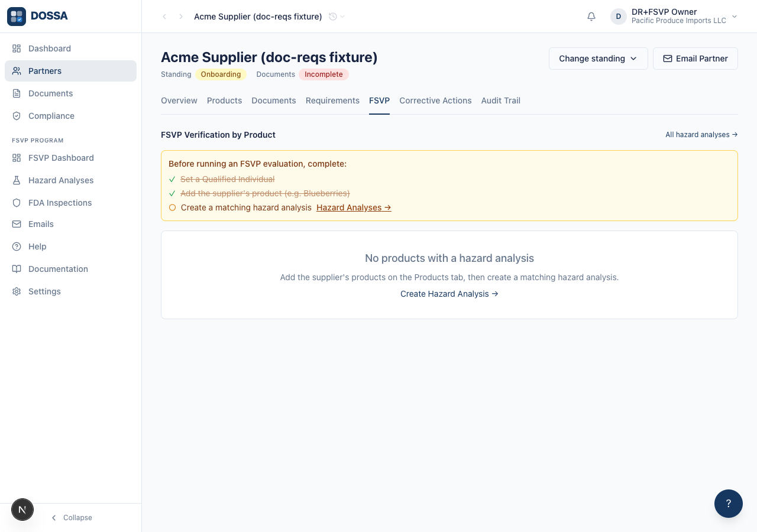Switch to the Overview tab
Viewport: 757px width, 532px height.
pos(179,100)
